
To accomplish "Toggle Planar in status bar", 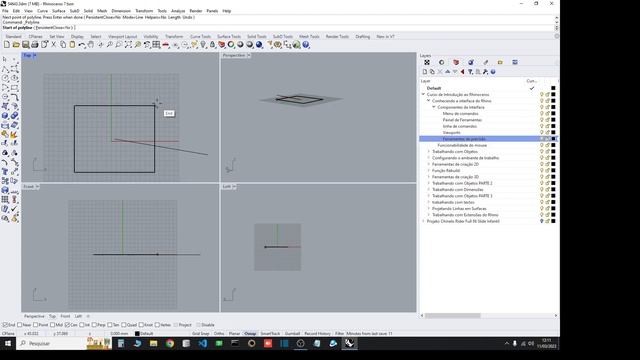I will (234, 333).
